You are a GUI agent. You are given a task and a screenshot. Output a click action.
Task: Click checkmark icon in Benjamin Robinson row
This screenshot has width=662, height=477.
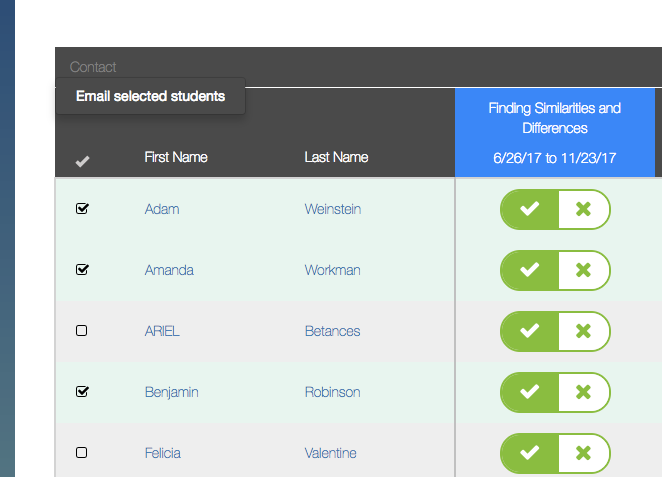[530, 392]
